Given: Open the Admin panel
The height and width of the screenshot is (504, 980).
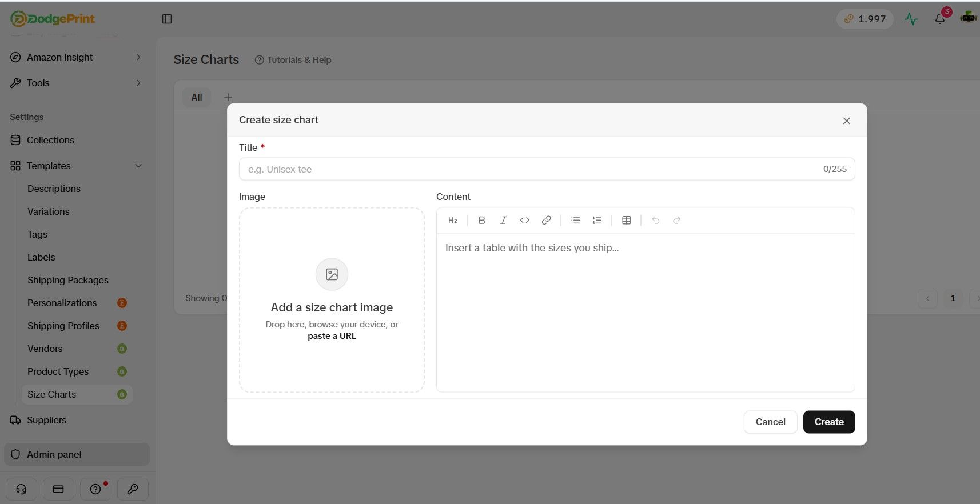Looking at the screenshot, I should tap(77, 454).
